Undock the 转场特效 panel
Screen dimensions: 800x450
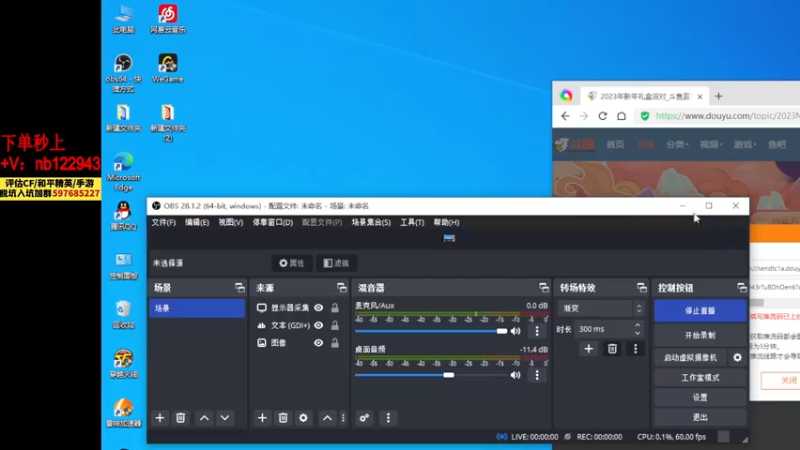click(x=642, y=288)
